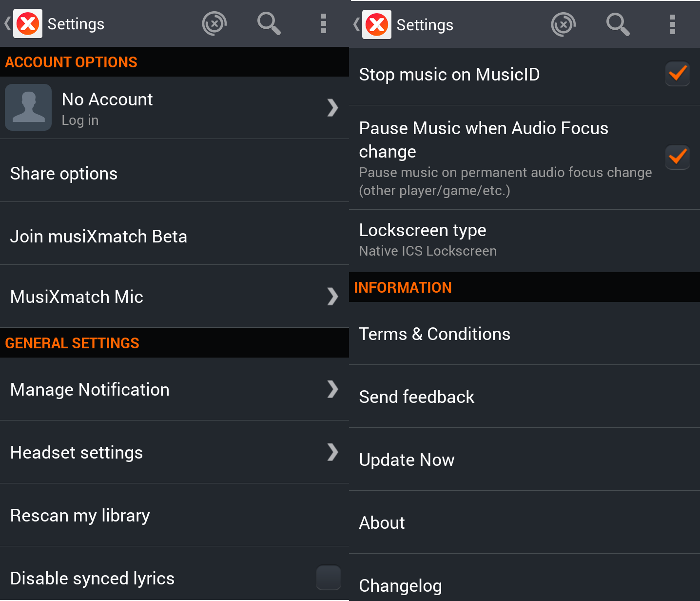Open the overflow menu in right header

click(673, 24)
